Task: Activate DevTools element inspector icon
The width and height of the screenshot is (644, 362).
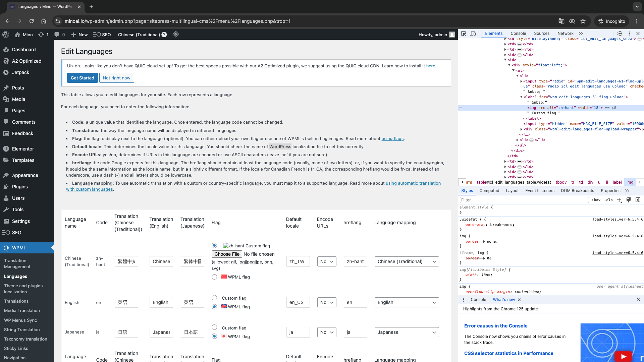Action: point(464,34)
